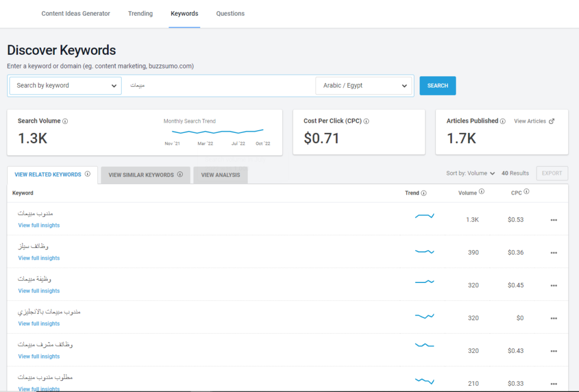Expand the Arabic / Egypt language dropdown
This screenshot has height=392, width=579.
364,85
